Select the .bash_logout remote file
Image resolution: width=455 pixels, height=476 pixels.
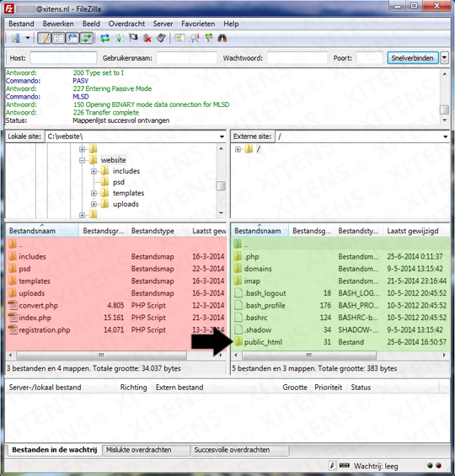[265, 293]
